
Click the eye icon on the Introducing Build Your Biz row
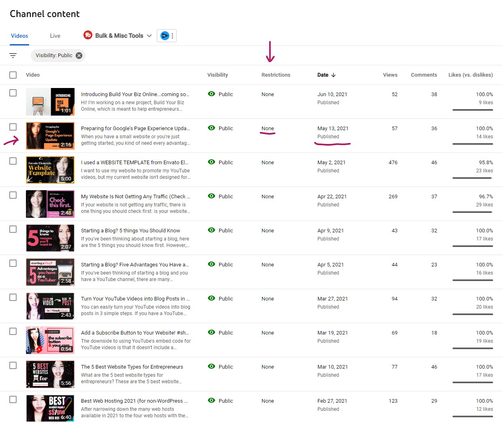pyautogui.click(x=211, y=94)
